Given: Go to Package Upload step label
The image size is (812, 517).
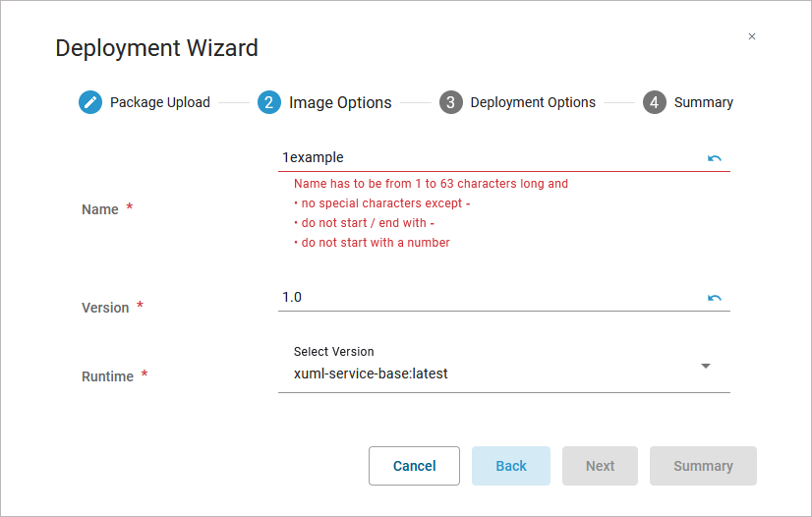Looking at the screenshot, I should [x=160, y=102].
